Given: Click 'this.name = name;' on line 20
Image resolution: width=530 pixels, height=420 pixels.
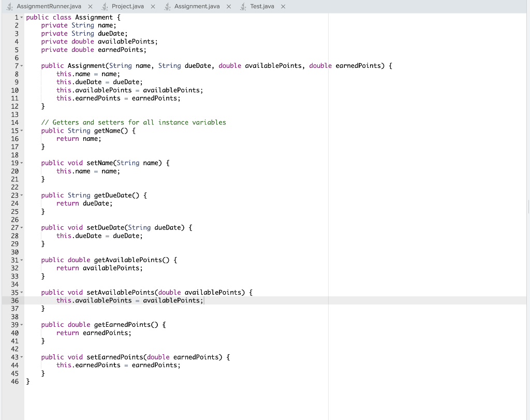Looking at the screenshot, I should (x=88, y=171).
